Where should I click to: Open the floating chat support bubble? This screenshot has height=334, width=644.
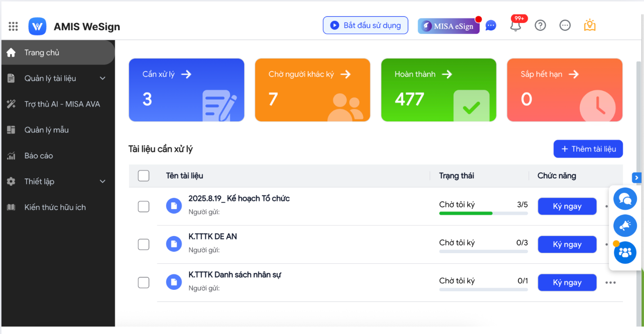pyautogui.click(x=625, y=199)
